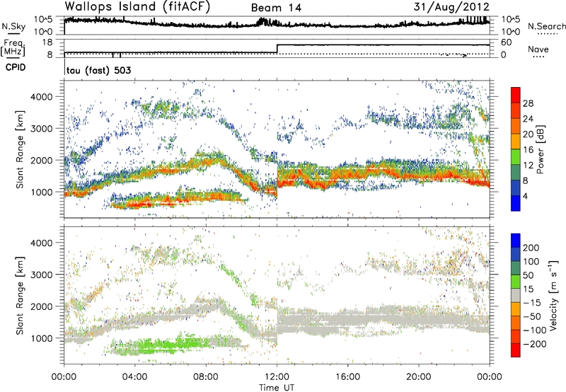Click the frequency step-up at 12:00 in the frequency panel
This screenshot has width=566, height=392.
[x=277, y=49]
